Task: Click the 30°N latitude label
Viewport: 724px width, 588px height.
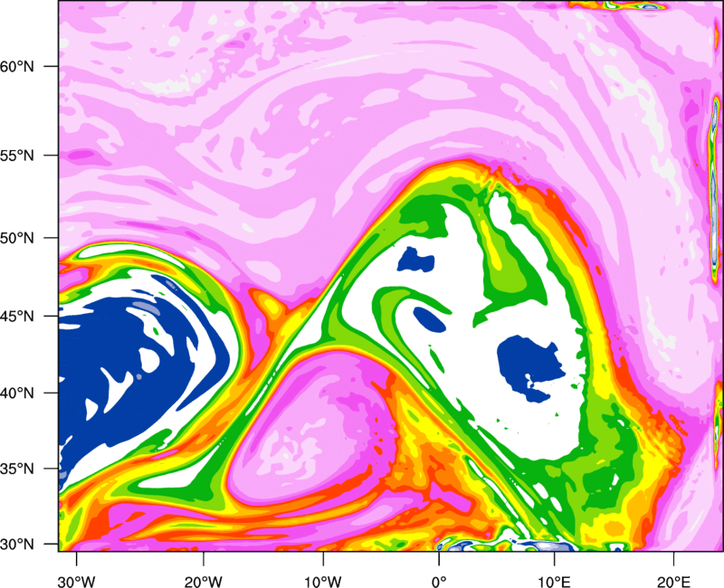Action: [17, 545]
